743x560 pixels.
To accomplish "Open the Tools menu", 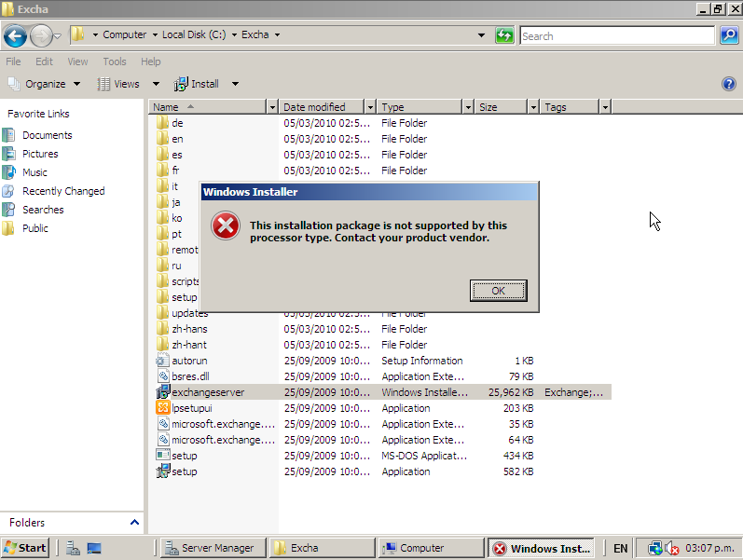I will click(x=115, y=61).
